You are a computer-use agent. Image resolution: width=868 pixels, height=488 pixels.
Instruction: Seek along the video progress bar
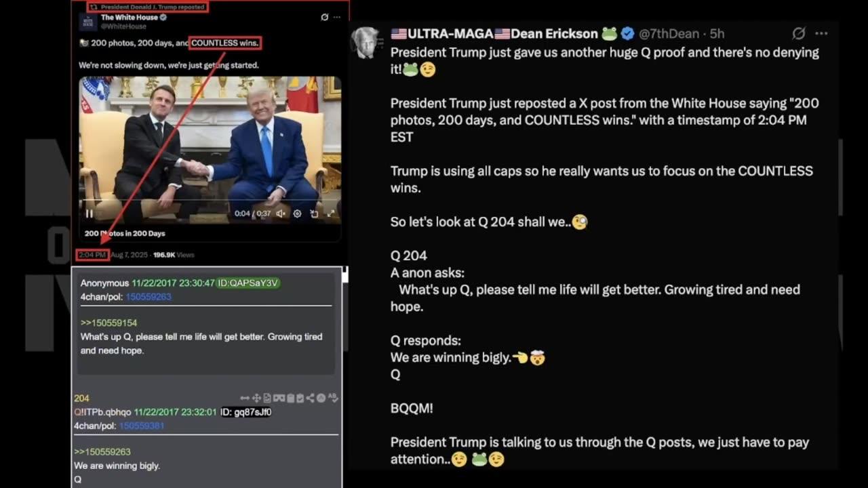click(x=210, y=201)
